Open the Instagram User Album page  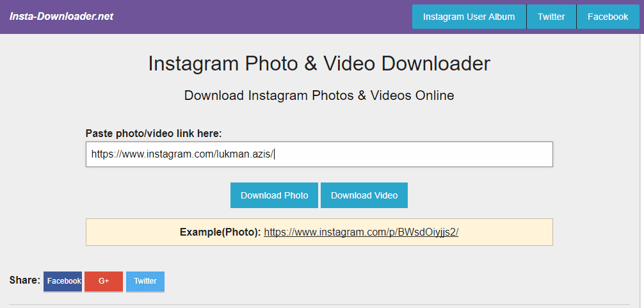[x=469, y=17]
